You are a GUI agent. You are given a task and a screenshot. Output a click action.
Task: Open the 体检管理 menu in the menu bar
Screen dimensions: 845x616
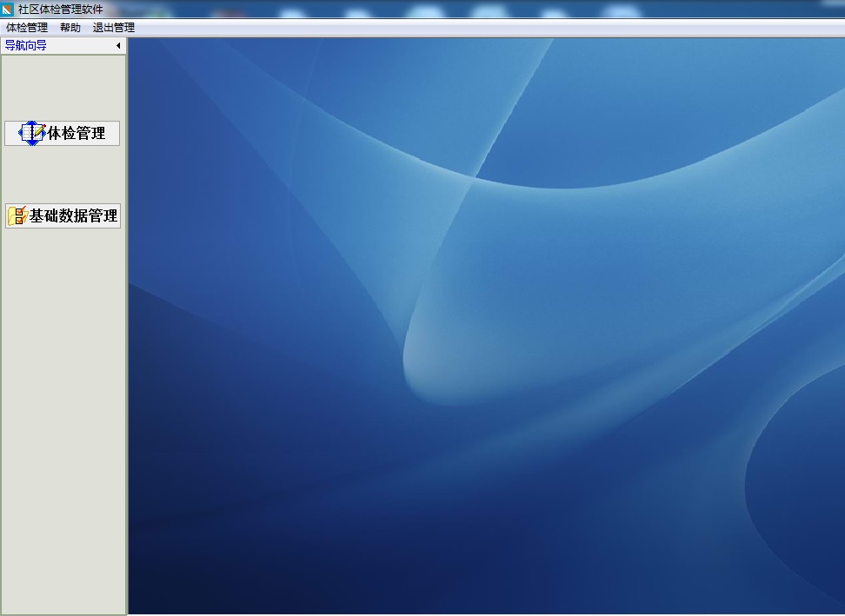coord(27,28)
